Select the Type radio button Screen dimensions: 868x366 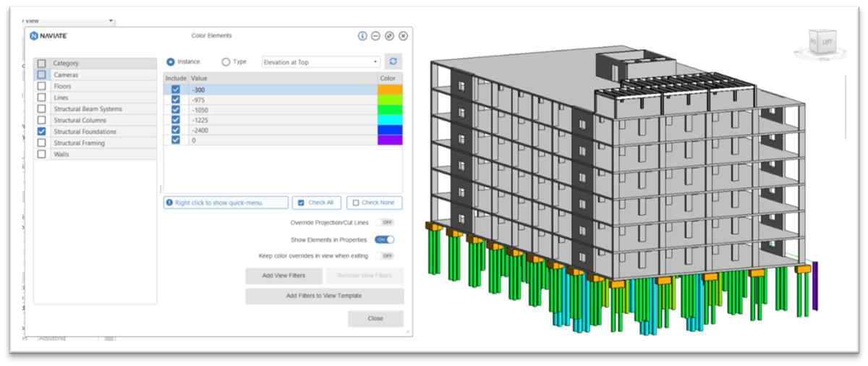(x=226, y=62)
